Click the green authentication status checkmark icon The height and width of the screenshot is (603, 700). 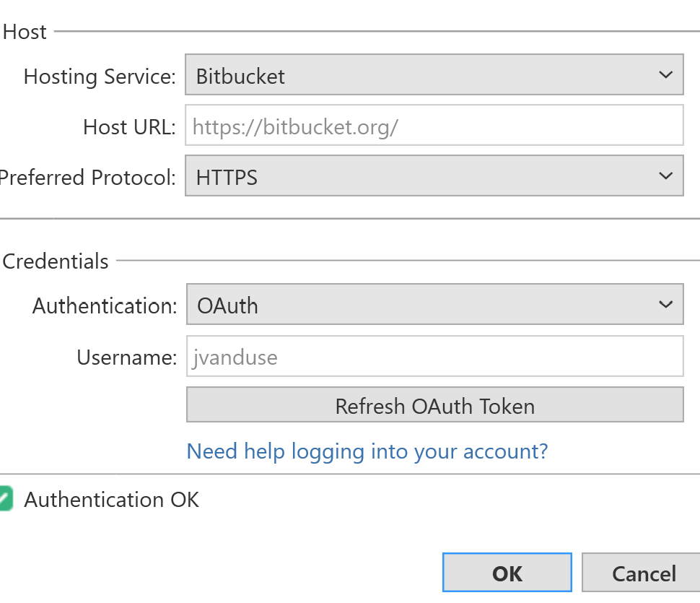click(x=6, y=498)
